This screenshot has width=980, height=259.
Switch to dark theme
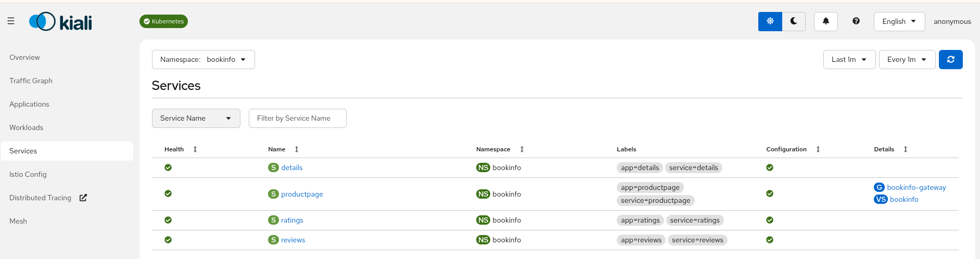(x=794, y=21)
